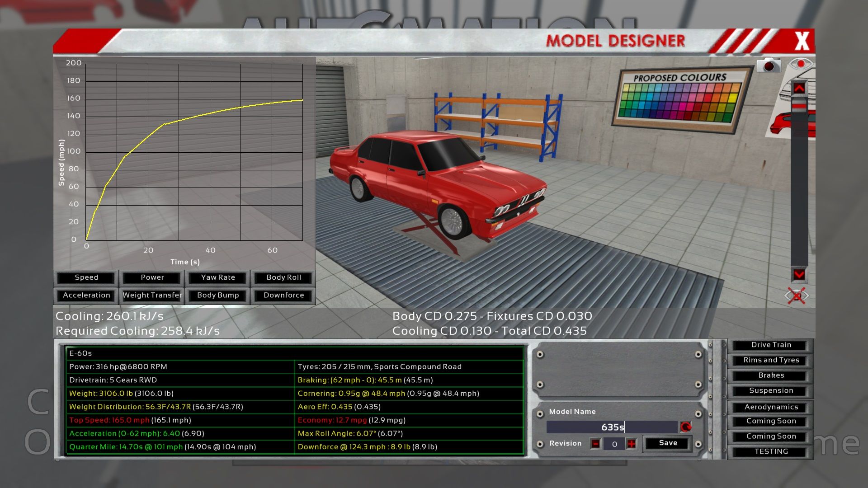Switch graph to Acceleration

[x=86, y=295]
